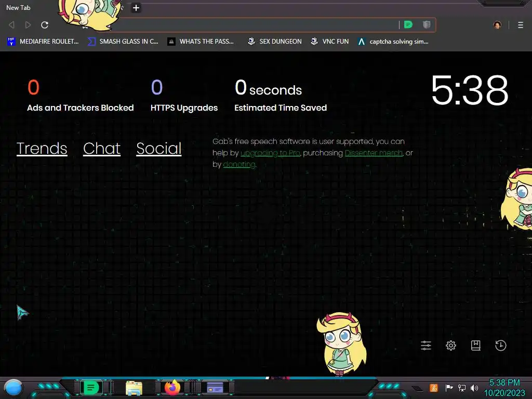Screen dimensions: 532x399
Task: Follow the Trends link
Action: (42, 148)
